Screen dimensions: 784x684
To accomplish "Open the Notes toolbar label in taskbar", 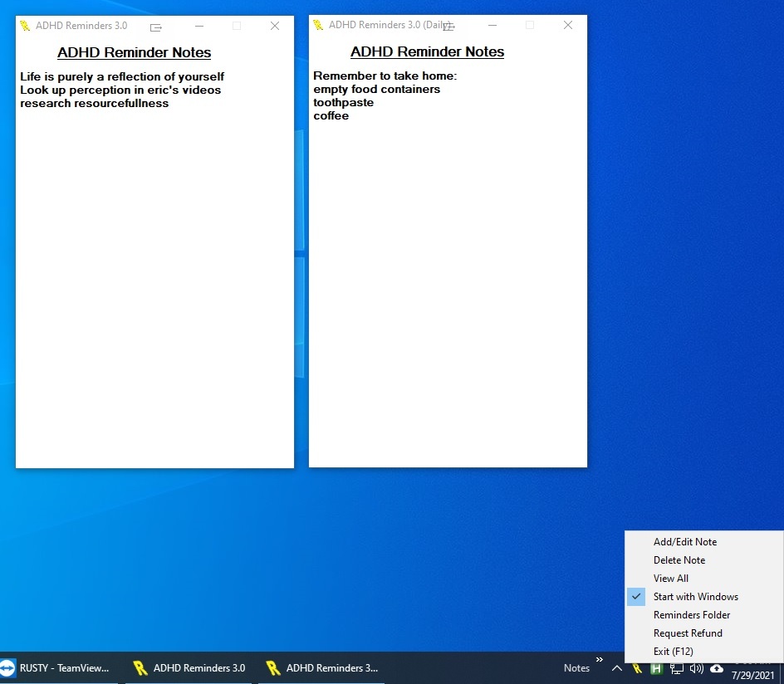I will [576, 668].
